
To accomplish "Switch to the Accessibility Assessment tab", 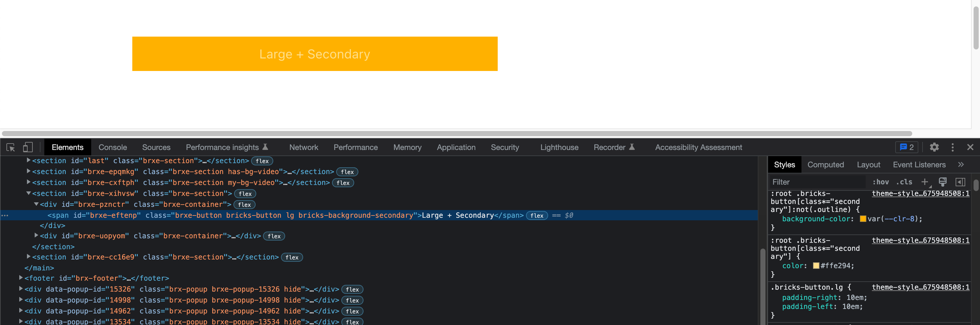I will 698,147.
